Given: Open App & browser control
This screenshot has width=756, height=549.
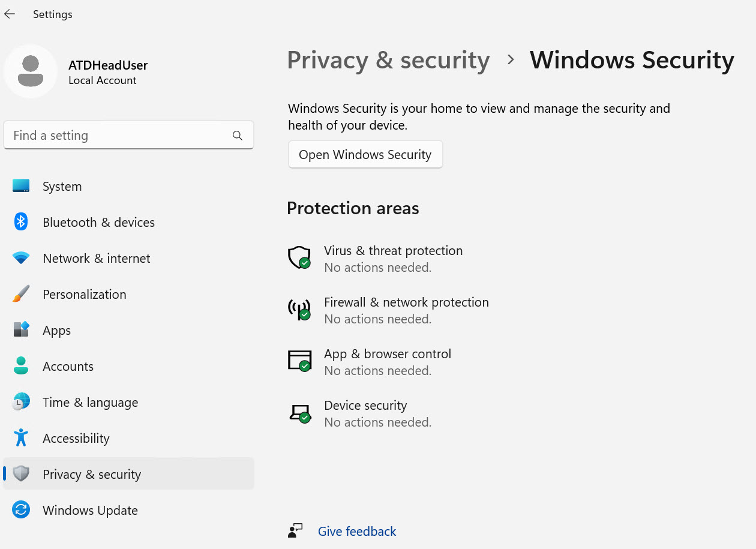Looking at the screenshot, I should (x=388, y=353).
